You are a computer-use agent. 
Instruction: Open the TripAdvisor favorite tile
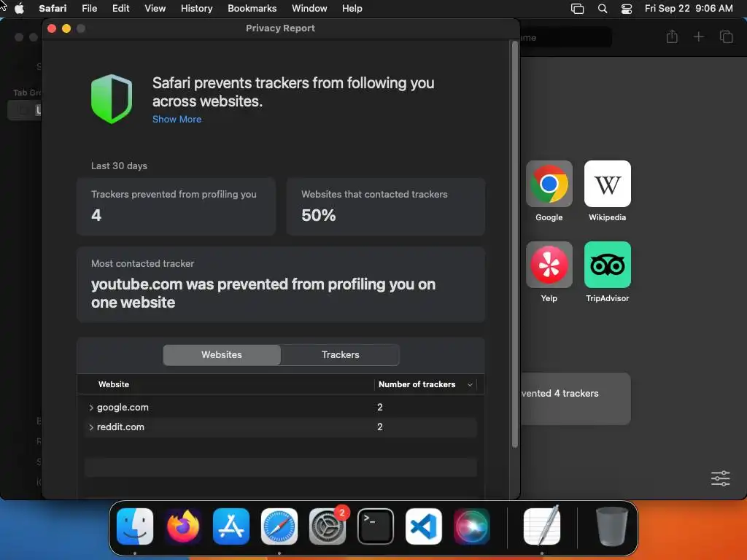(608, 265)
